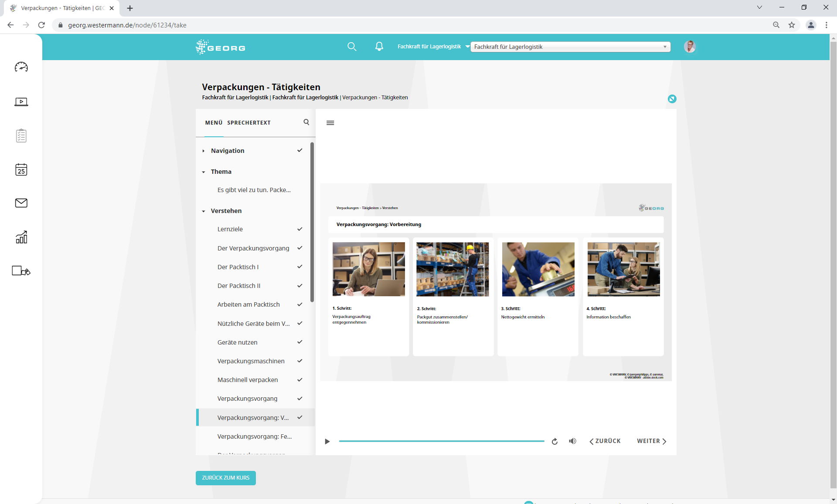Open the calendar icon in sidebar
Viewport: 837px width, 504px height.
21,169
